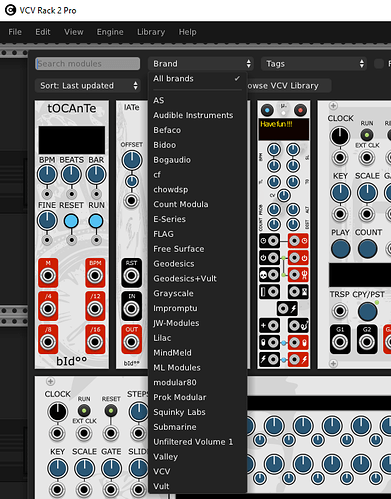
Task: Choose MindMeld brand
Action: 197,353
